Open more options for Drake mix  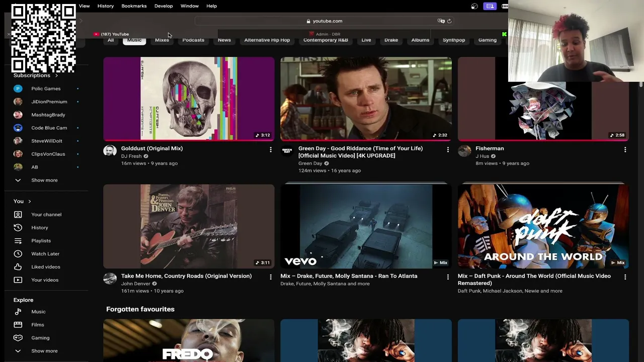point(448,277)
